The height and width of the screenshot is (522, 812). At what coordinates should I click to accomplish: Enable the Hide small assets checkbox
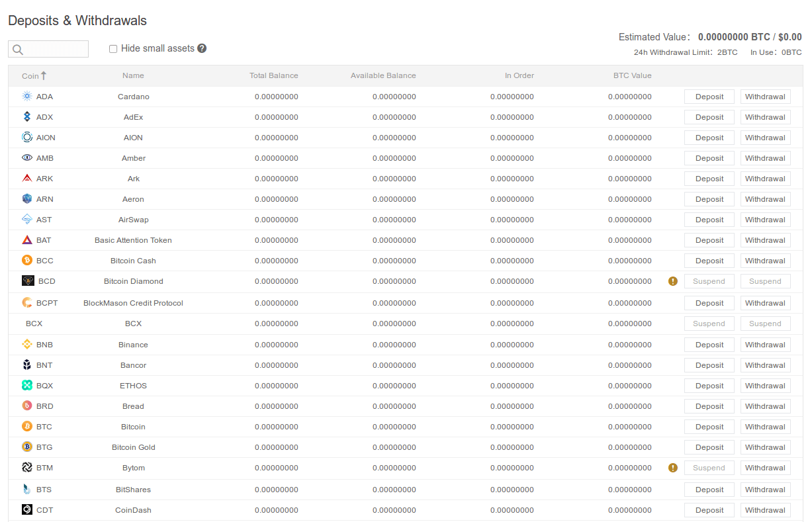113,49
